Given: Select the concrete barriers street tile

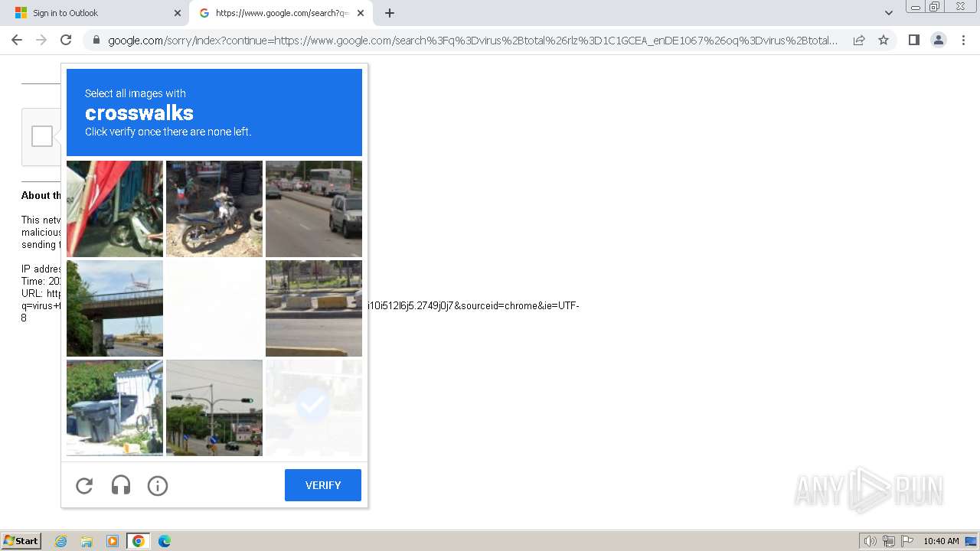Looking at the screenshot, I should 314,308.
